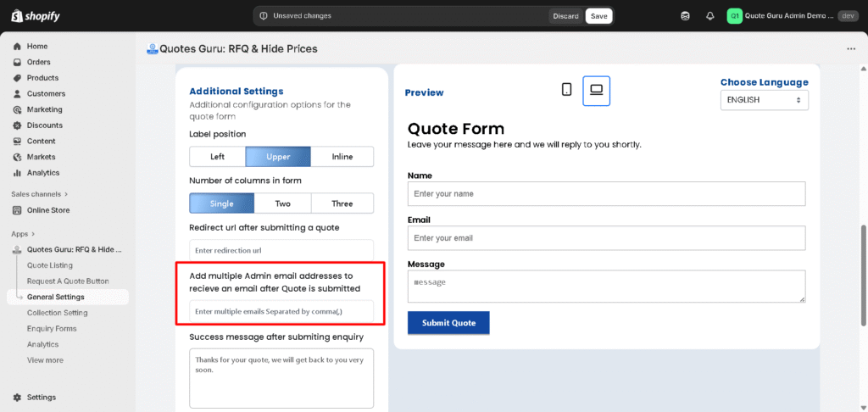
Task: Open Settings gear in sidebar
Action: 17,397
